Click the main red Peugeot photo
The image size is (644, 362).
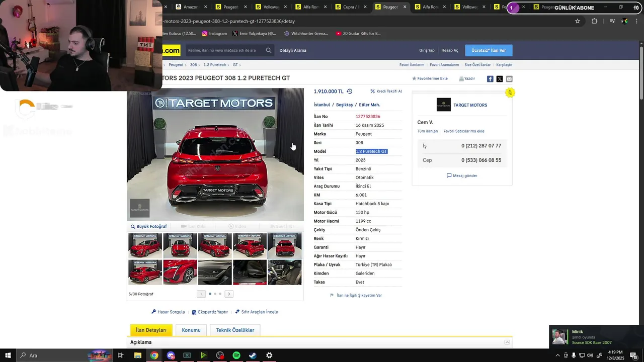pos(215,154)
